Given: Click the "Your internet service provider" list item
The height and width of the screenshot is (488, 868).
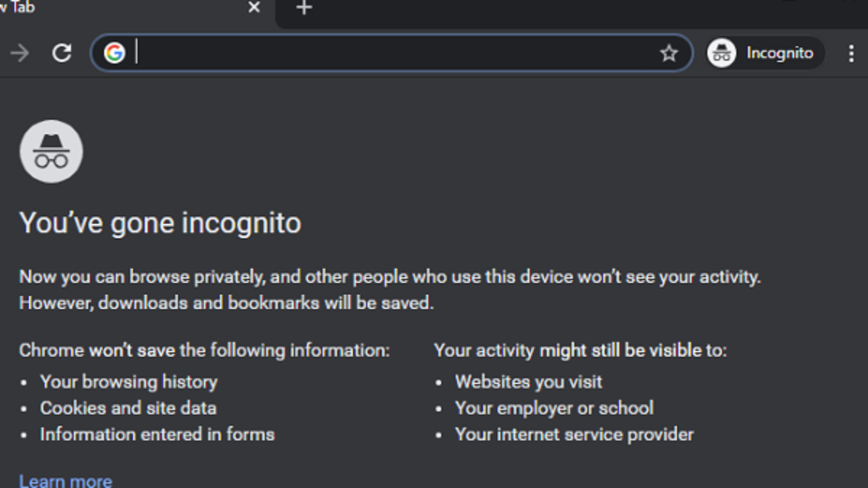Looking at the screenshot, I should pyautogui.click(x=574, y=435).
